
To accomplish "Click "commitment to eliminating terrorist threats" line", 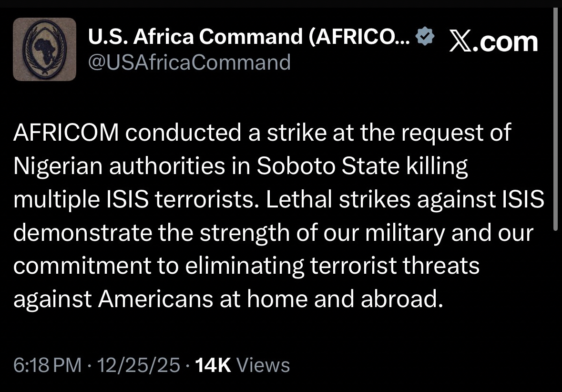I will [246, 266].
